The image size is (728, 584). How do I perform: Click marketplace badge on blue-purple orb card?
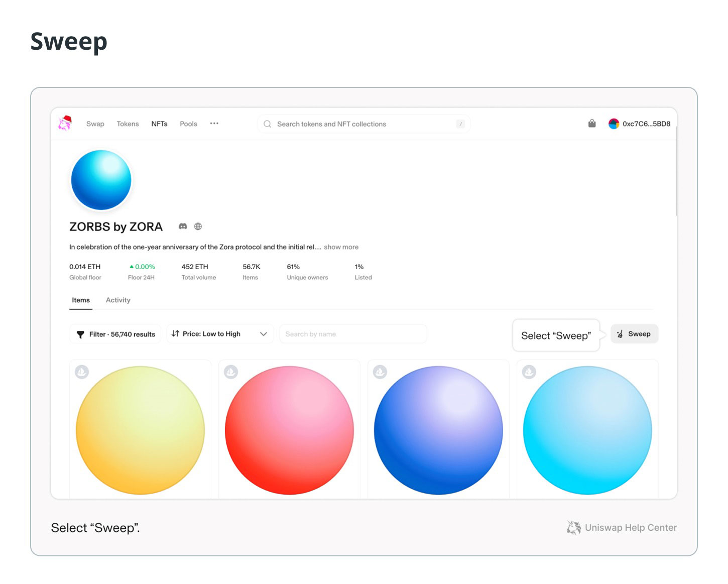tap(380, 372)
